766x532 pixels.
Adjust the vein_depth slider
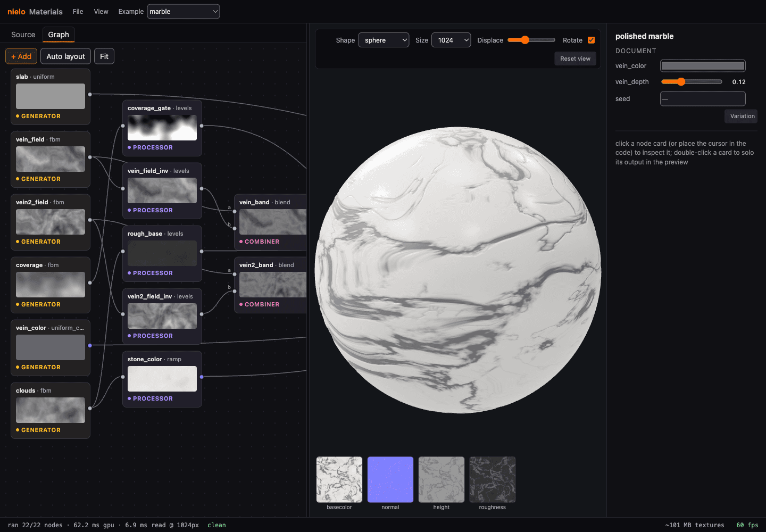(x=692, y=81)
